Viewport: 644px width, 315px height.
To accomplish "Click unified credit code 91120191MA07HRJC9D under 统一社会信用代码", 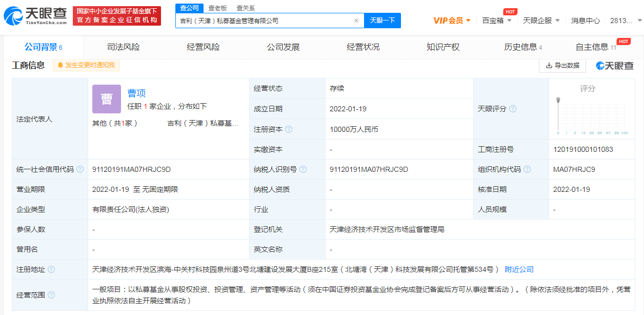I will 131,169.
